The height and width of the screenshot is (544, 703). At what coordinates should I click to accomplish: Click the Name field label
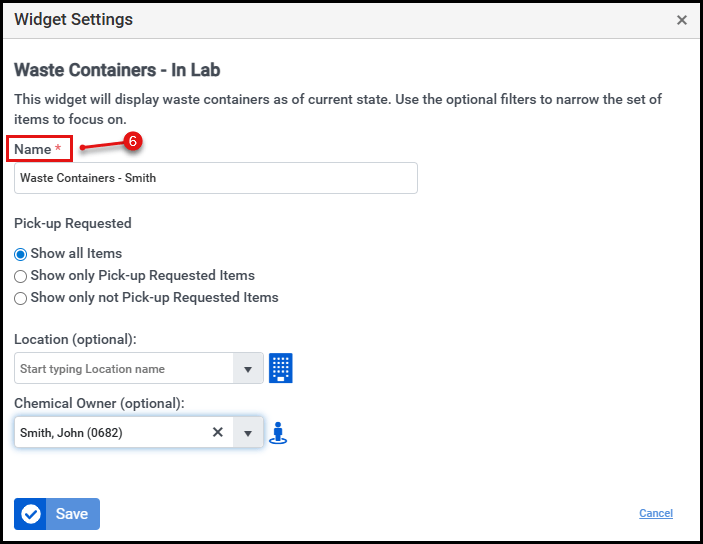coord(33,149)
